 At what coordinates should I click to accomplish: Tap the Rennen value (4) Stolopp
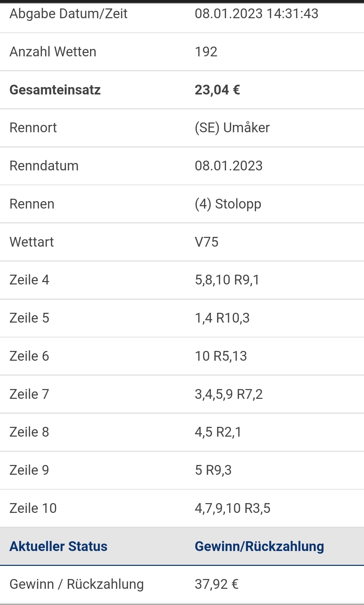click(228, 204)
